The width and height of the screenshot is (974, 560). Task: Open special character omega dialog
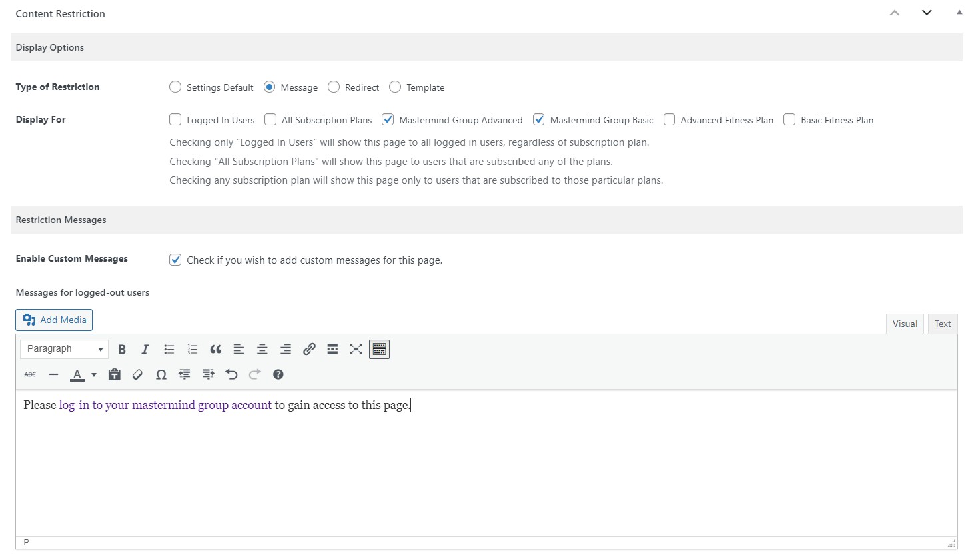(x=161, y=374)
